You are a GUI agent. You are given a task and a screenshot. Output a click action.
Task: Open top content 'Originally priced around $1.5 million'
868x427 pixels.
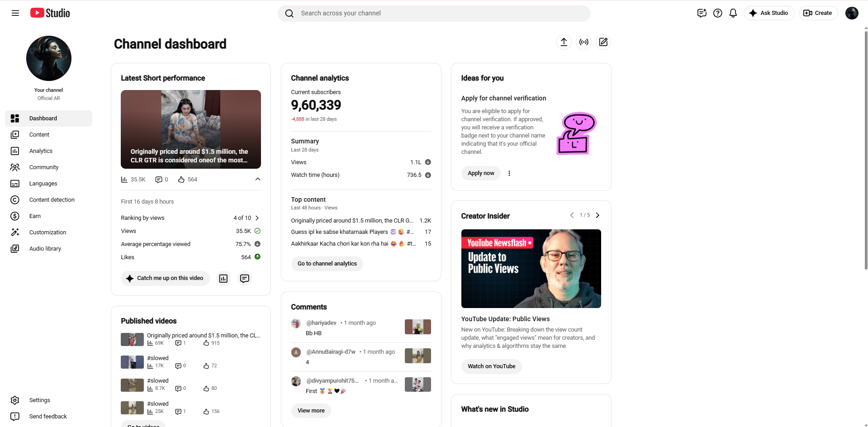pos(352,221)
